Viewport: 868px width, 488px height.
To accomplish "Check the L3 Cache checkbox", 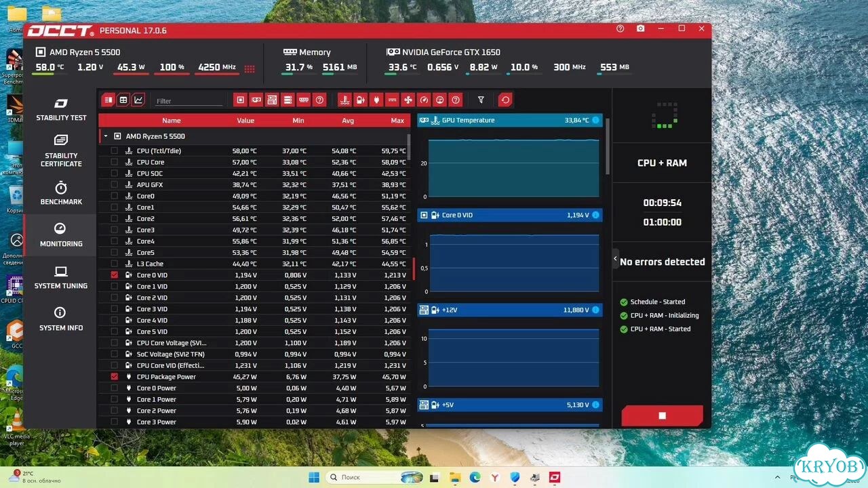I will click(114, 264).
